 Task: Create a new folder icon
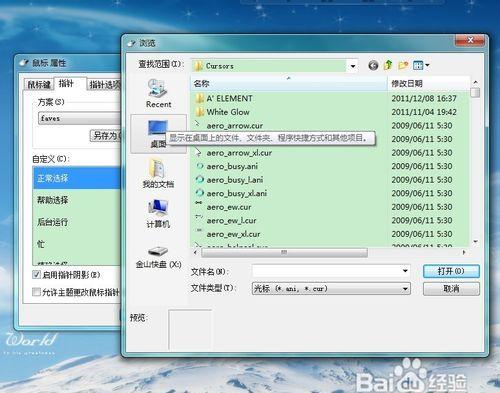[x=403, y=65]
